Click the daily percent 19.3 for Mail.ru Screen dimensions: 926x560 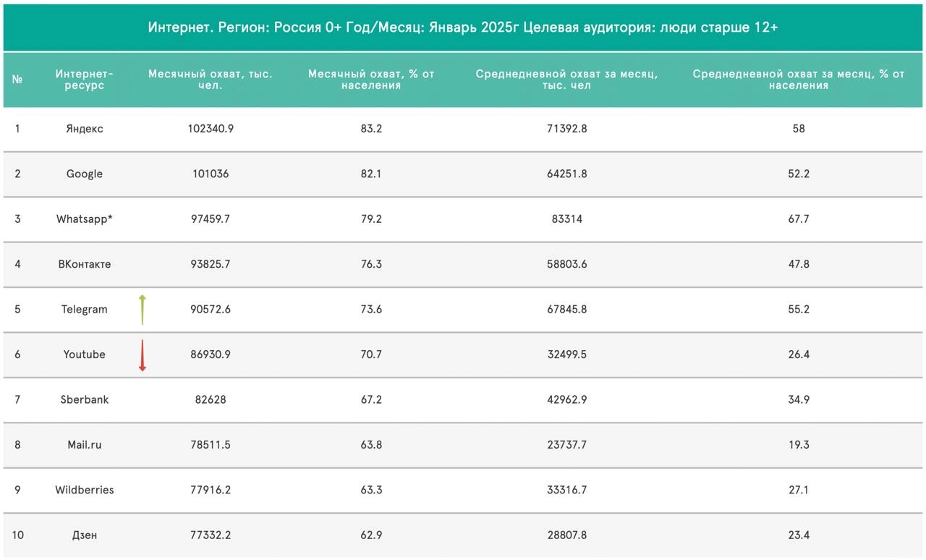click(799, 445)
